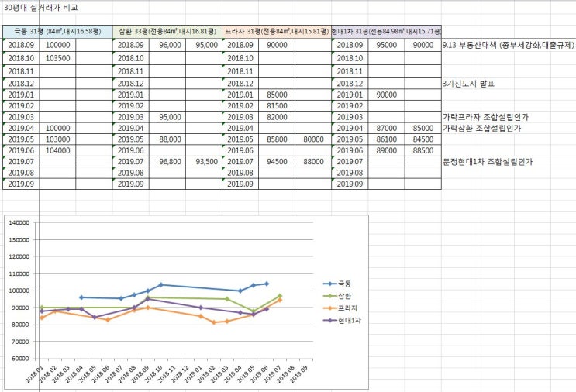Select the 2018.12 date cell in 삼환 table

click(131, 84)
